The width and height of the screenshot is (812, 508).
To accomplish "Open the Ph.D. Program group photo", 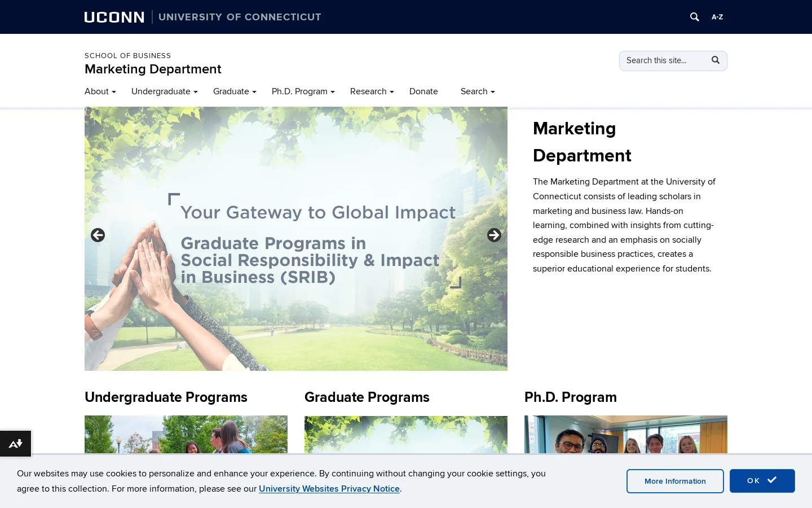I will click(x=626, y=435).
